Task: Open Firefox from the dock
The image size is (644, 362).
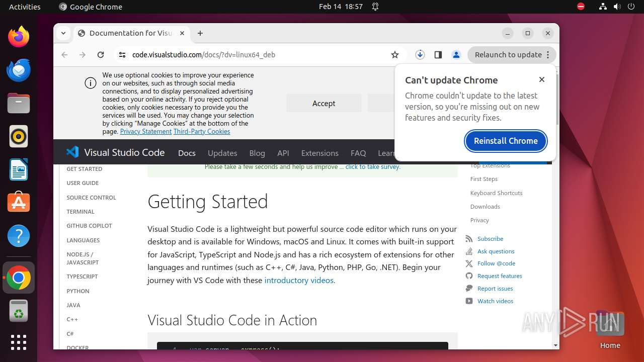Action: coord(19,37)
